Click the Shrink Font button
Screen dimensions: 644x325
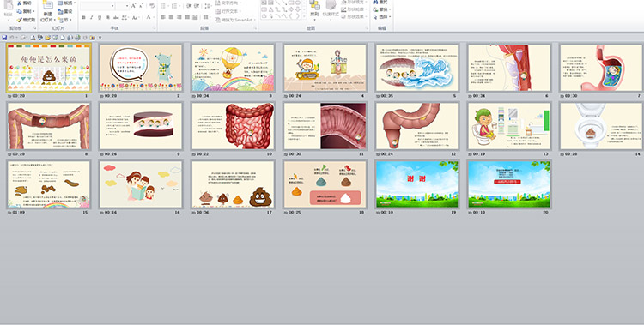[x=141, y=6]
